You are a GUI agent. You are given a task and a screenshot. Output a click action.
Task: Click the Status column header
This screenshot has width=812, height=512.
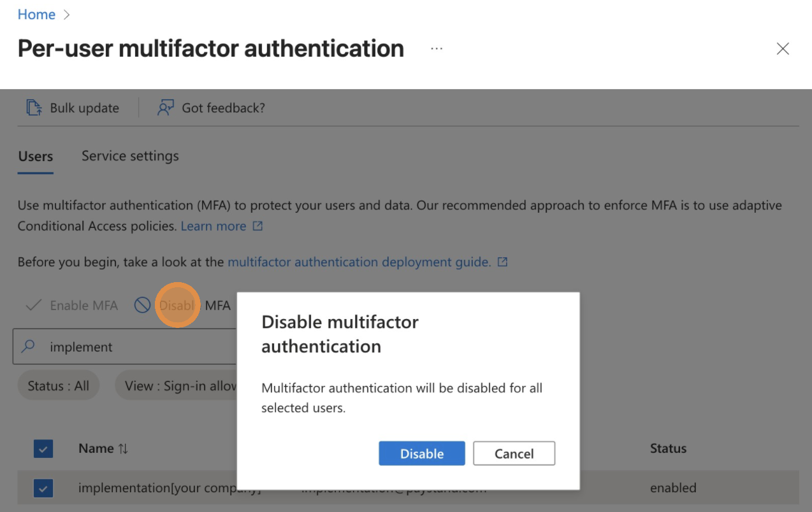pos(668,448)
